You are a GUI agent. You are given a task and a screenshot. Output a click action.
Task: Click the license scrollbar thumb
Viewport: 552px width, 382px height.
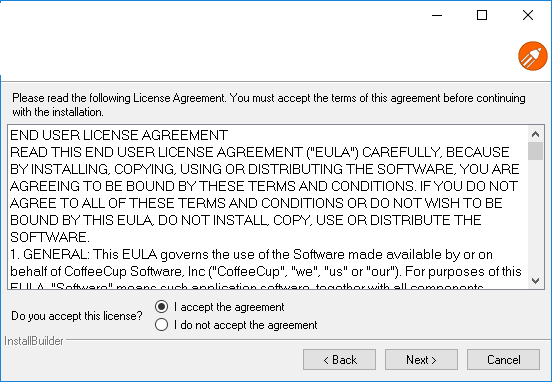pos(535,151)
